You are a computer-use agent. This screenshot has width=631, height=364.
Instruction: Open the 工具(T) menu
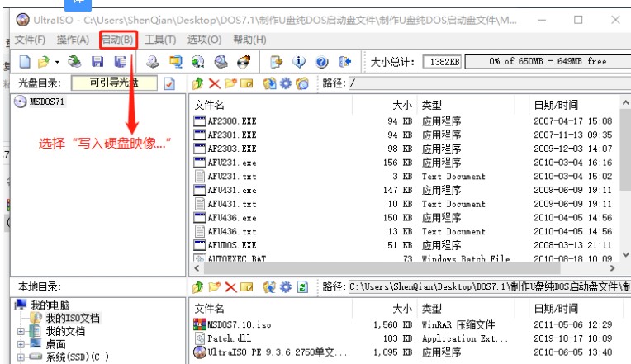(x=160, y=40)
